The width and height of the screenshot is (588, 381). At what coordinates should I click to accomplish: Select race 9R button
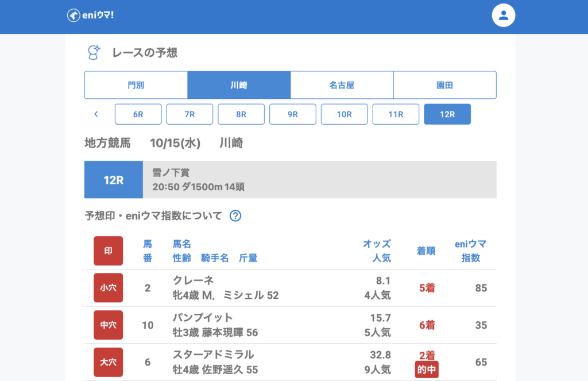[x=293, y=114]
